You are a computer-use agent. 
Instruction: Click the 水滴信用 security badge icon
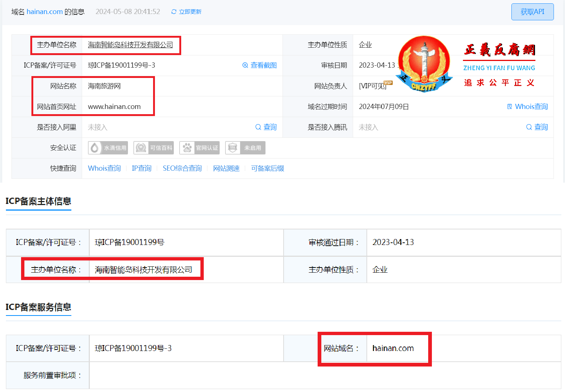95,148
